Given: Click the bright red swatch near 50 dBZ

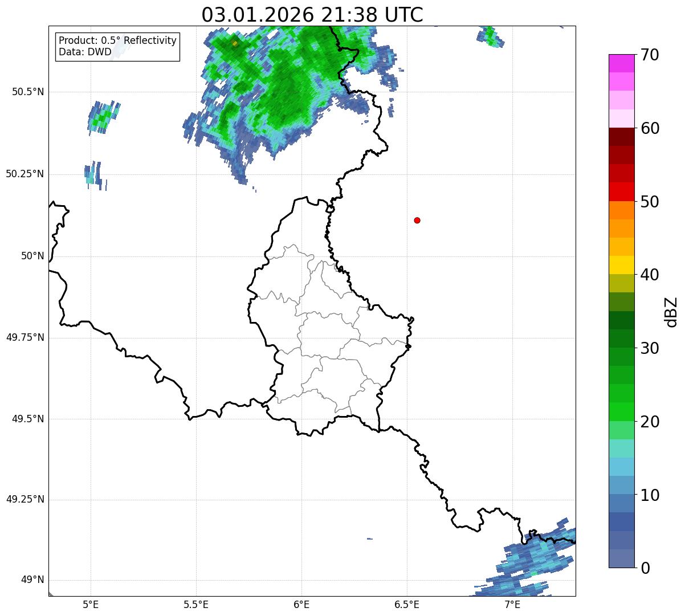Looking at the screenshot, I should (621, 192).
